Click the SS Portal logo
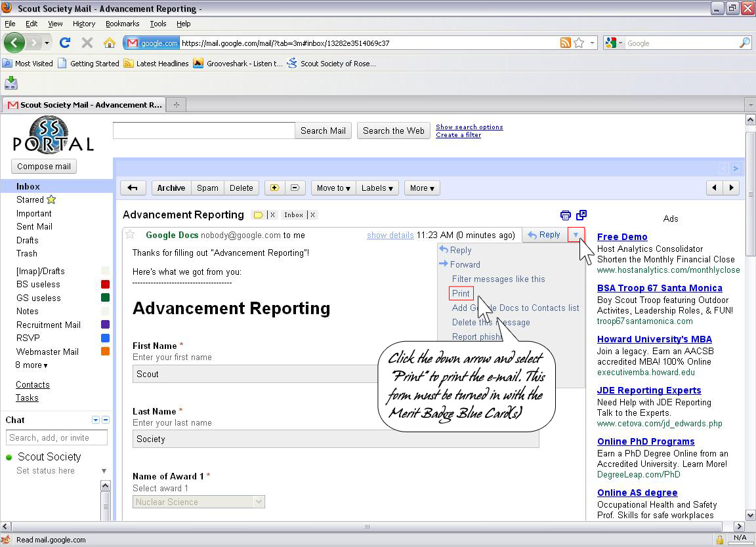The image size is (756, 547). pos(53,134)
